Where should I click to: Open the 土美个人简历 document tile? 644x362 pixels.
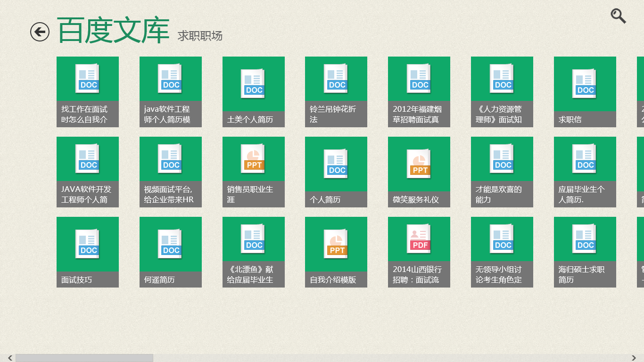point(253,91)
